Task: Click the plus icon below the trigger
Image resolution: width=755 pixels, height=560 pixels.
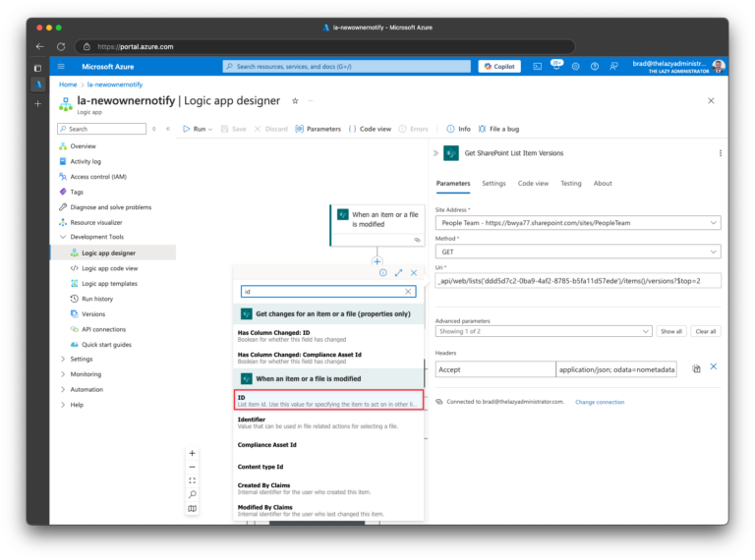Action: [x=377, y=261]
